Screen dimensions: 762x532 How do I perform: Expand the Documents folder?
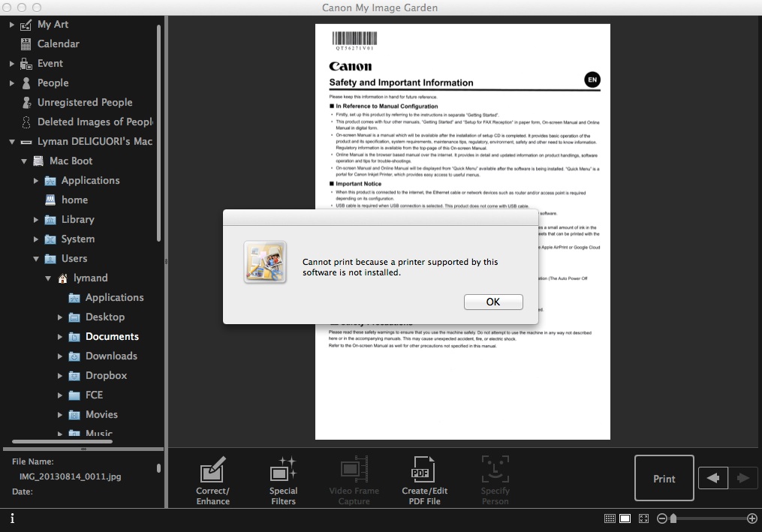pos(60,337)
